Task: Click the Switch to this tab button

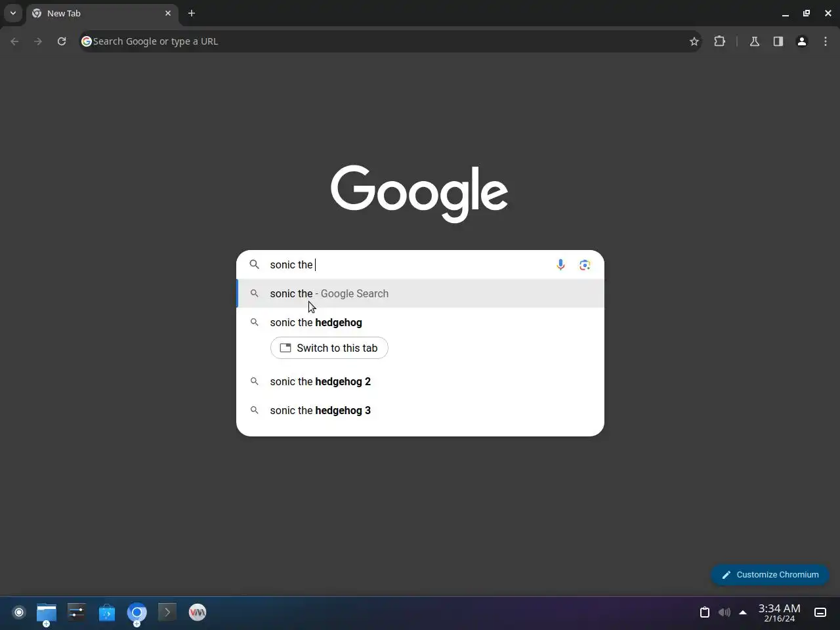Action: pos(329,348)
